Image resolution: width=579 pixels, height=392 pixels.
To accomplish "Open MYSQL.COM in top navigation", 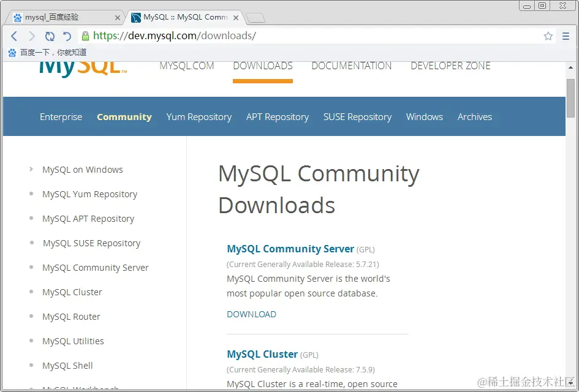I will [x=187, y=66].
